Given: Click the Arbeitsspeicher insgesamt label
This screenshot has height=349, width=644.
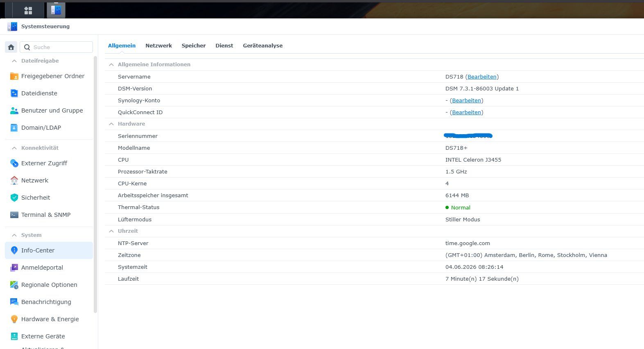Looking at the screenshot, I should point(153,196).
